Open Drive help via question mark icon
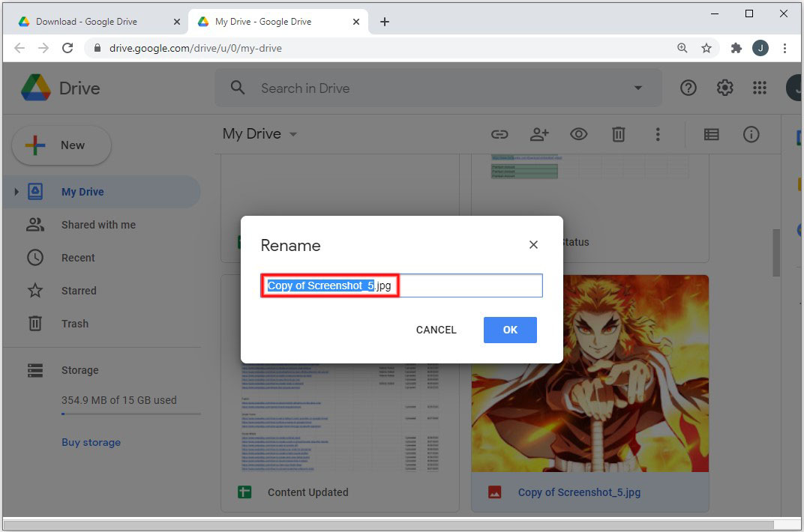804x532 pixels. tap(688, 88)
